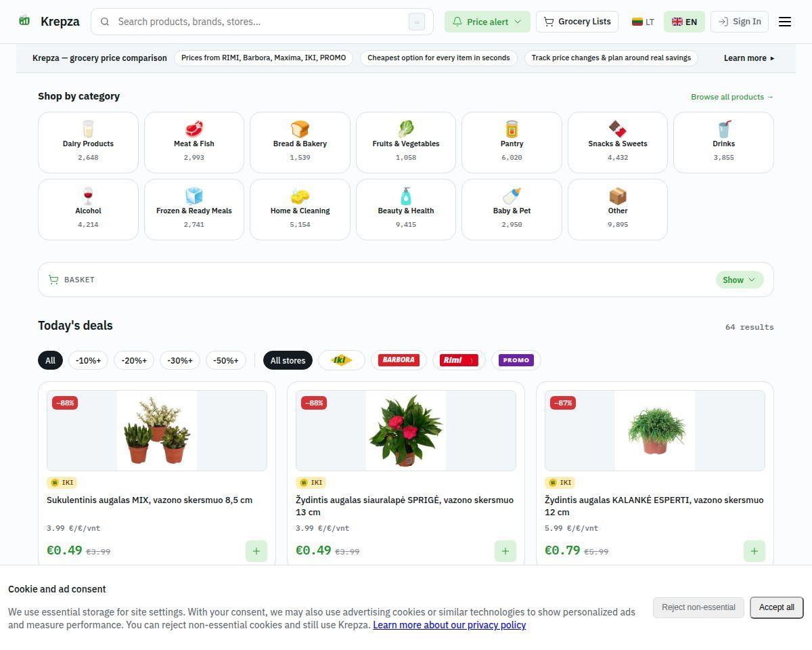The height and width of the screenshot is (650, 812).
Task: Click the product search input field
Action: coord(261,22)
